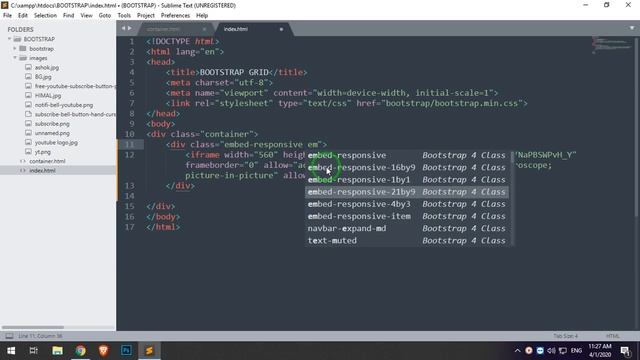
Task: Change HTML syntax in status bar
Action: 612,336
